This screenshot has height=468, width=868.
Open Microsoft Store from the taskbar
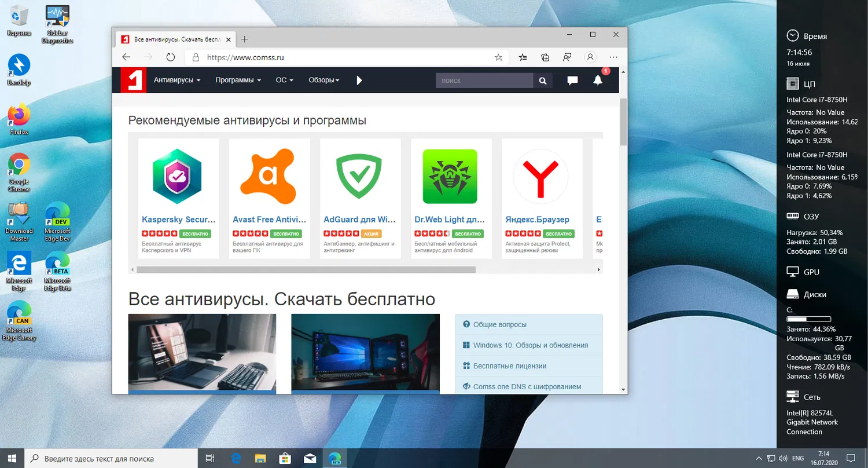285,459
